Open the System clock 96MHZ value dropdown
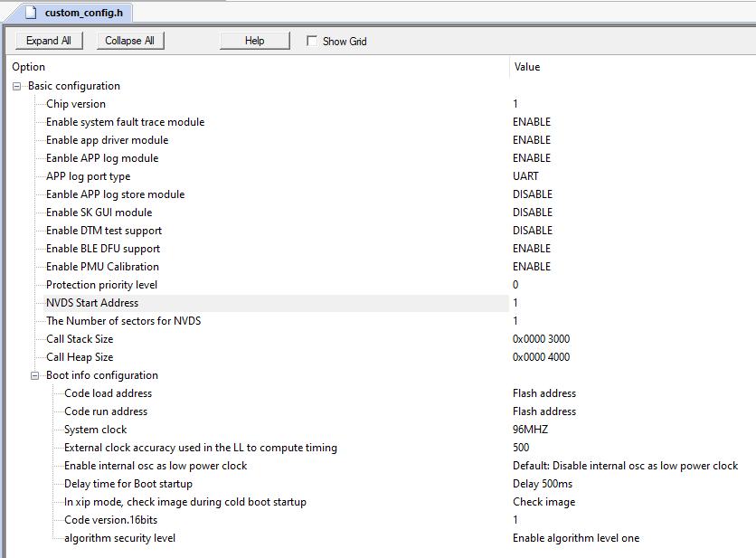This screenshot has width=756, height=558. (530, 430)
